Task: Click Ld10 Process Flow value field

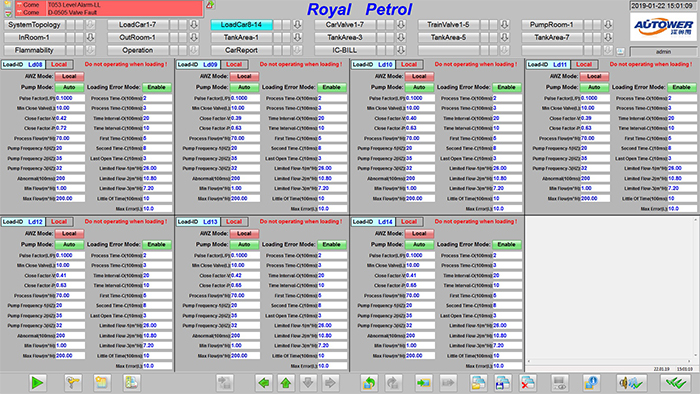Action: (x=420, y=138)
